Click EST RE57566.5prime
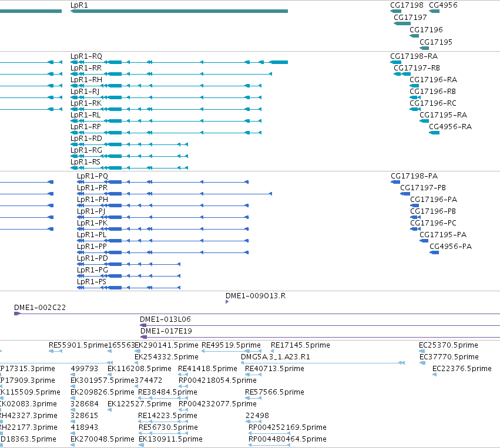The width and height of the screenshot is (500, 448). (x=253, y=398)
